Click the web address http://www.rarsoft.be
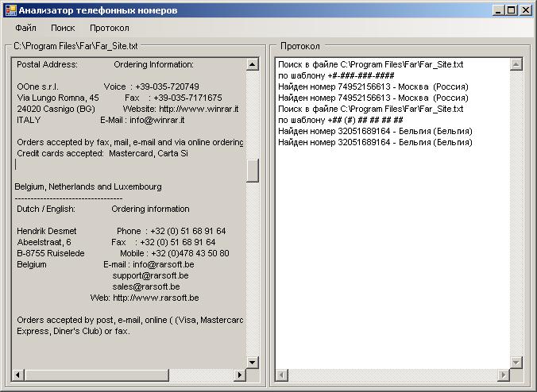This screenshot has height=392, width=537. pyautogui.click(x=156, y=298)
